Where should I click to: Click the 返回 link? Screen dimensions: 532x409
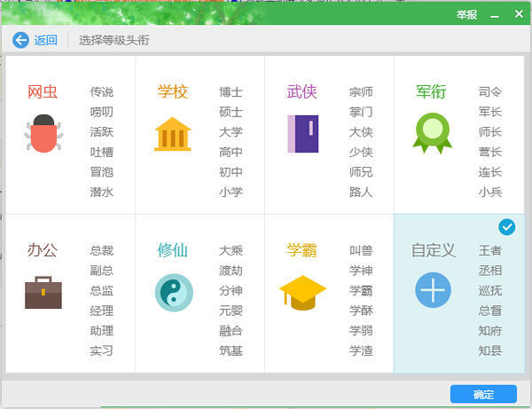tap(45, 40)
